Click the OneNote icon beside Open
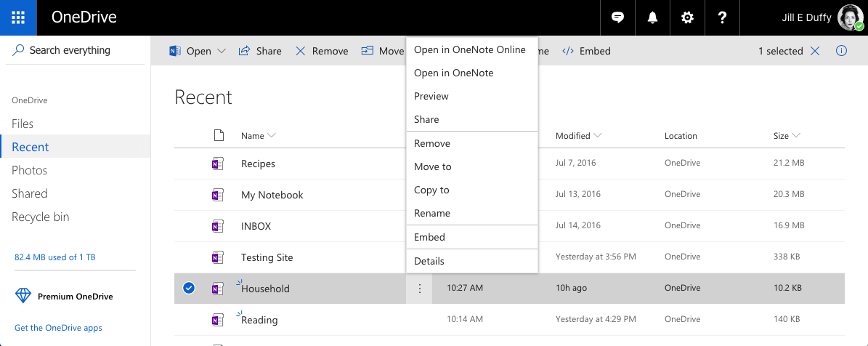 [175, 51]
